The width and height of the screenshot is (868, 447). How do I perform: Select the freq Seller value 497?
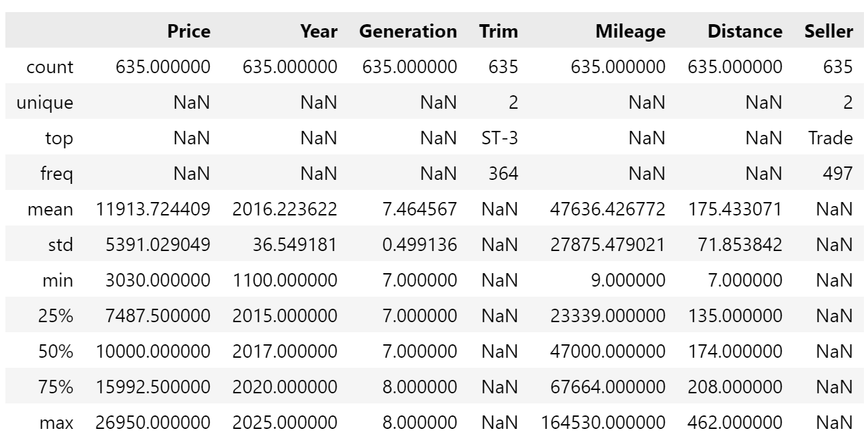[840, 174]
